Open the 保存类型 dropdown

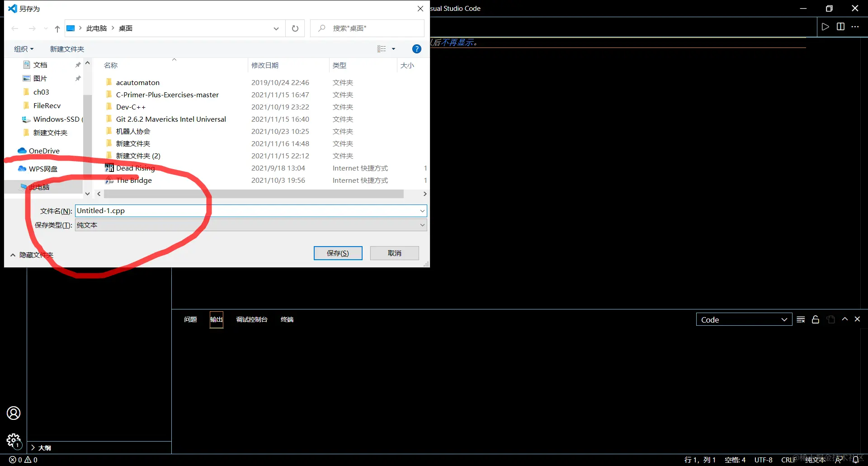[x=251, y=225]
